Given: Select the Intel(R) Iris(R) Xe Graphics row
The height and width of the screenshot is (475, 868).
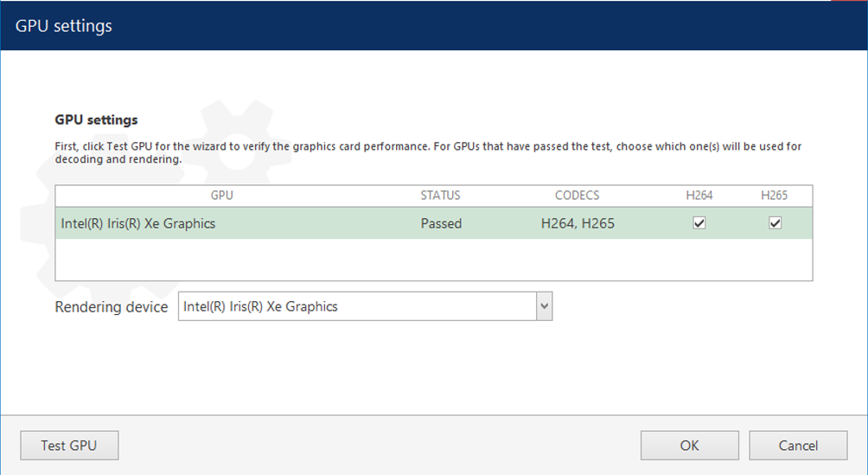Looking at the screenshot, I should pyautogui.click(x=138, y=223).
